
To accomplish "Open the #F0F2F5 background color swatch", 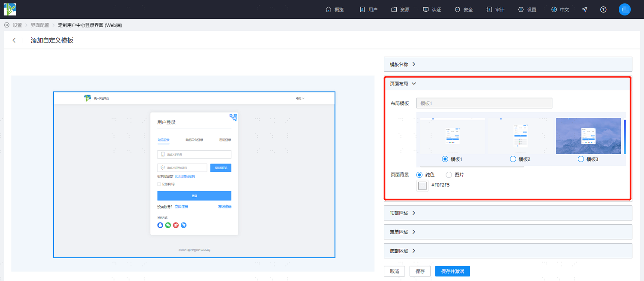I will (422, 186).
